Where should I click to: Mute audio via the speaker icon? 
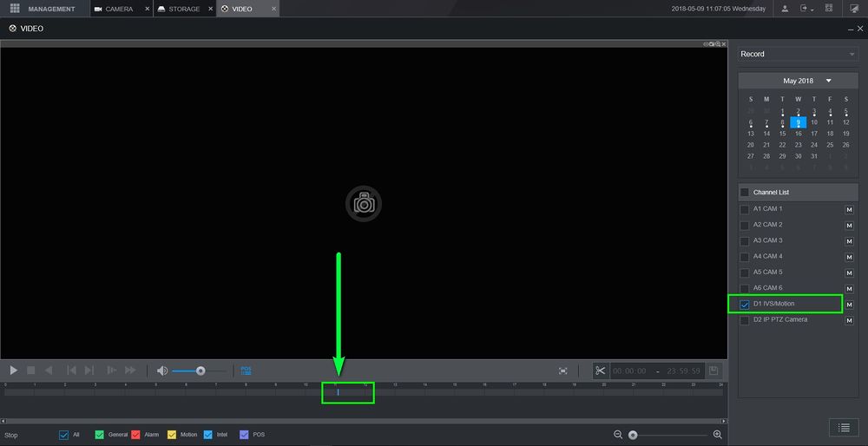pos(162,371)
